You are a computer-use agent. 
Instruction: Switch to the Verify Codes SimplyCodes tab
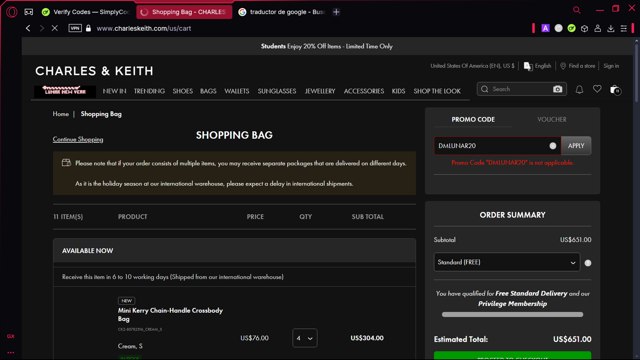pos(86,12)
